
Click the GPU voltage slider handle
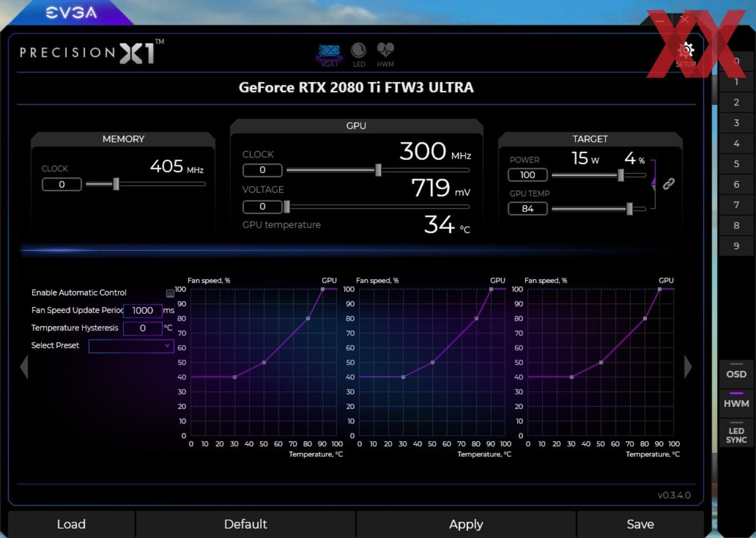(287, 206)
